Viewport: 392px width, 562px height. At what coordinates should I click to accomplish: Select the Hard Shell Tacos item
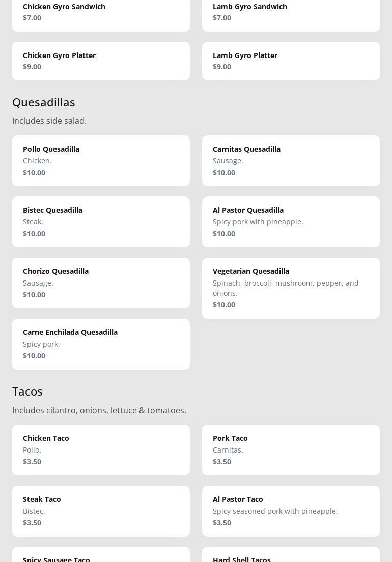[291, 556]
